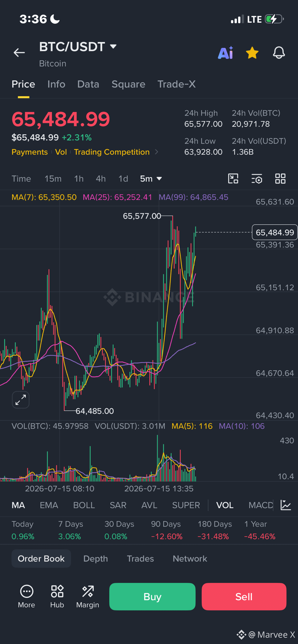The width and height of the screenshot is (298, 644).
Task: Switch to the Square tab
Action: pyautogui.click(x=128, y=84)
